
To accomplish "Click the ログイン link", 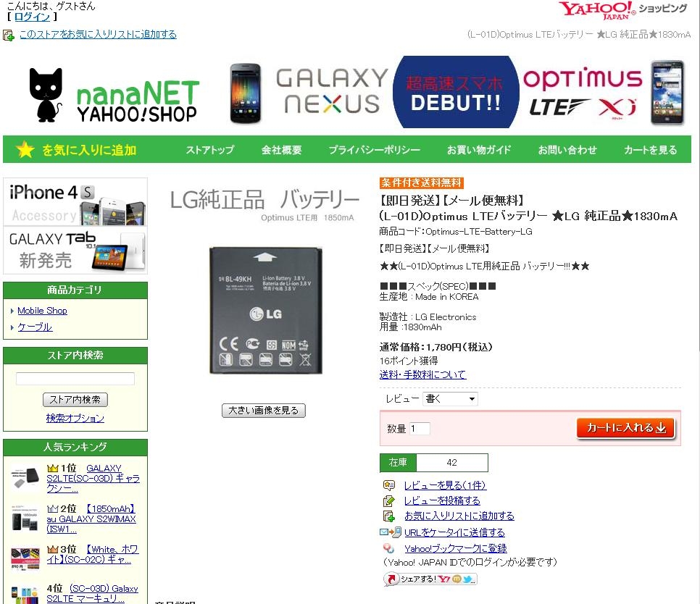I will point(32,17).
